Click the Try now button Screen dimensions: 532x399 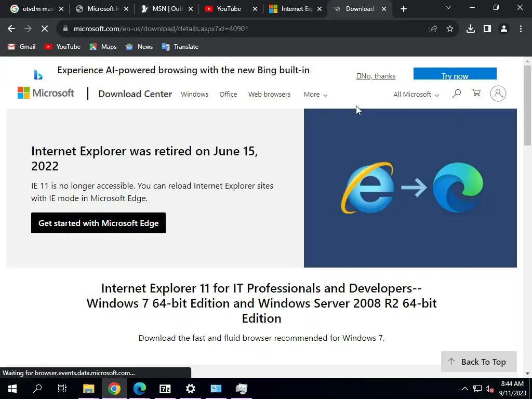point(455,74)
